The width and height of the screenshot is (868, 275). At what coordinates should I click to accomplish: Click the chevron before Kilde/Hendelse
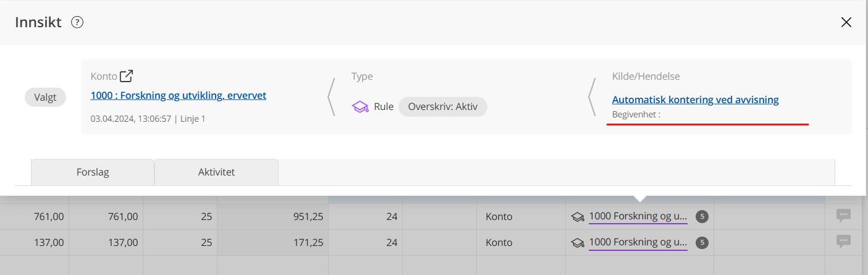pos(592,97)
